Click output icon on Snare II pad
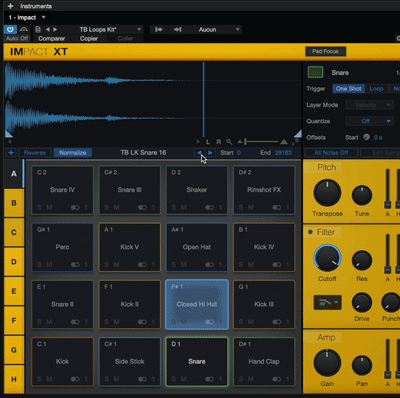 tap(75, 322)
